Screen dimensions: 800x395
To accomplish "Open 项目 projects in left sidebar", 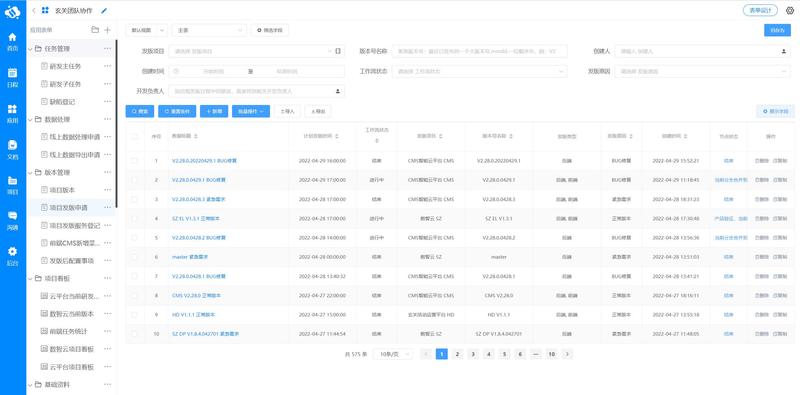I will [x=12, y=185].
